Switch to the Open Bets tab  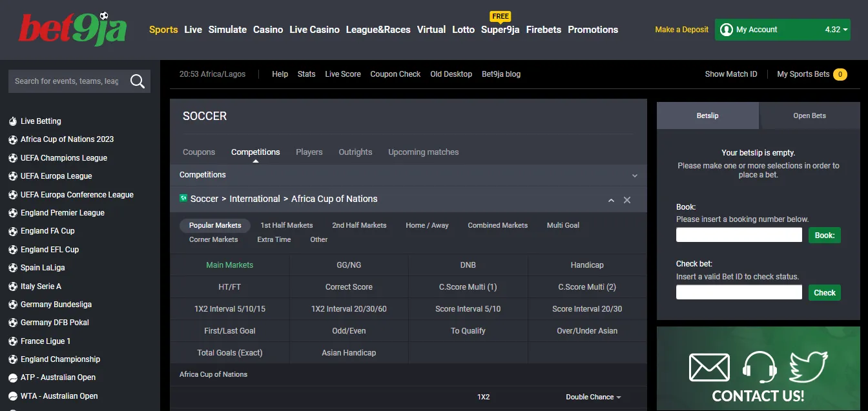pos(809,115)
